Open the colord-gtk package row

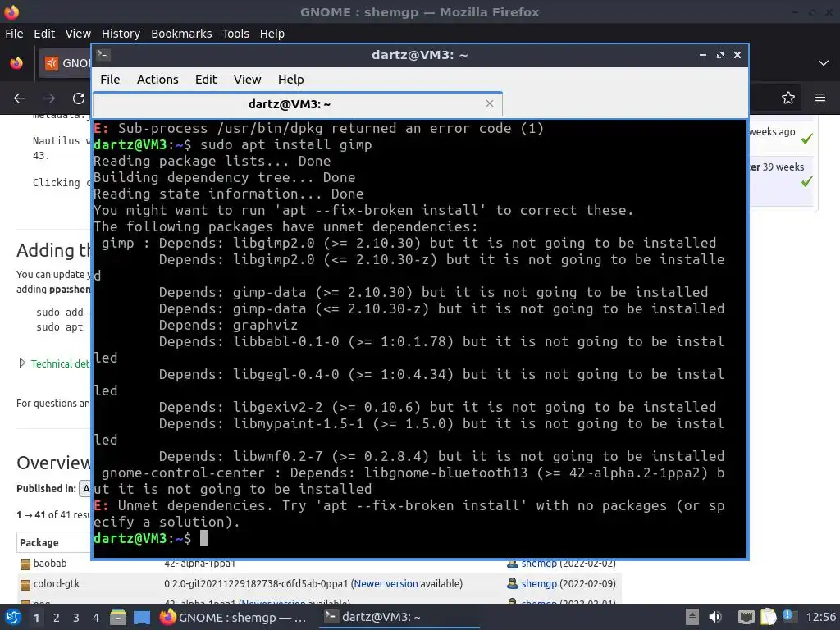(57, 583)
